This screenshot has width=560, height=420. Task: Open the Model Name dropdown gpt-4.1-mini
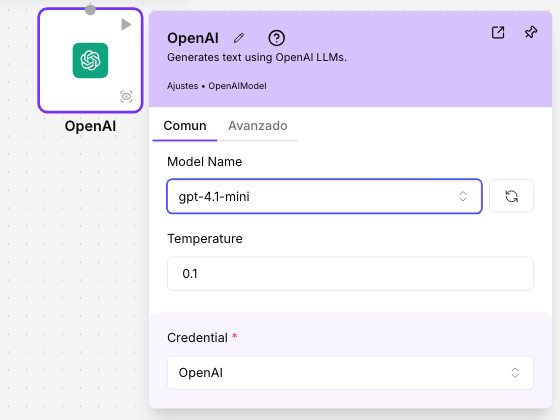[x=324, y=196]
